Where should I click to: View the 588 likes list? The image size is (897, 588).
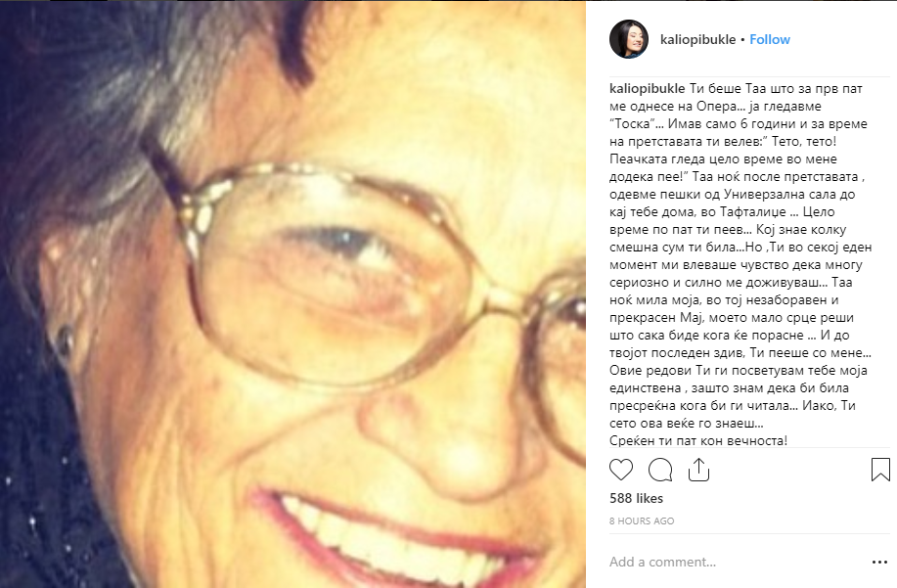click(x=636, y=498)
